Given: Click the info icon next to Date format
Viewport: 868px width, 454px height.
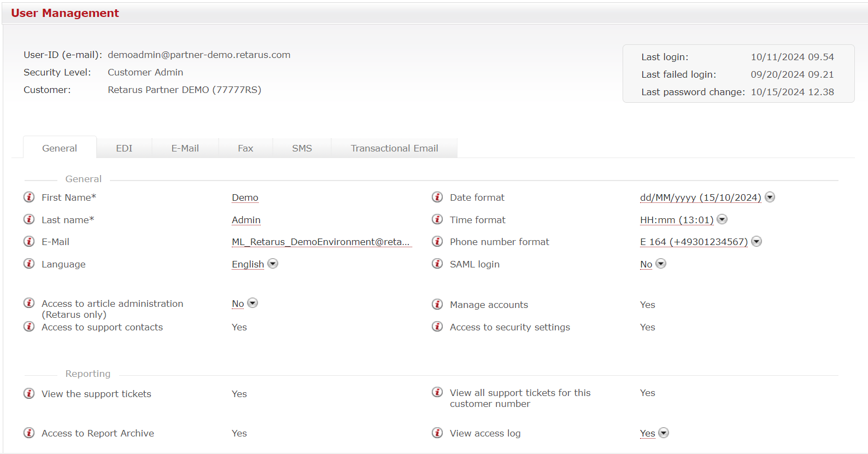Looking at the screenshot, I should (437, 197).
